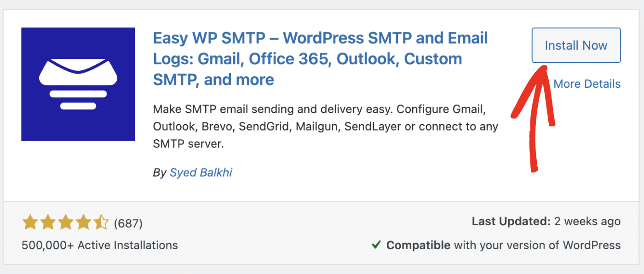This screenshot has height=274, width=644.
Task: Click the first gold rating star
Action: pyautogui.click(x=30, y=223)
